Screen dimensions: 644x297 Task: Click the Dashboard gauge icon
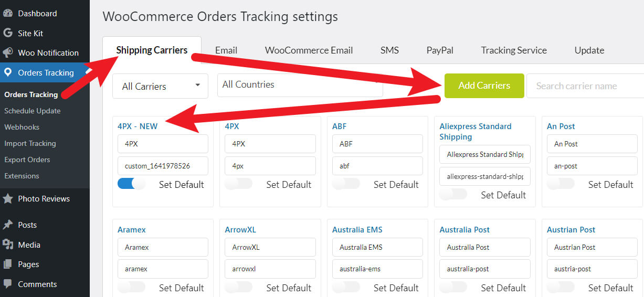tap(8, 13)
